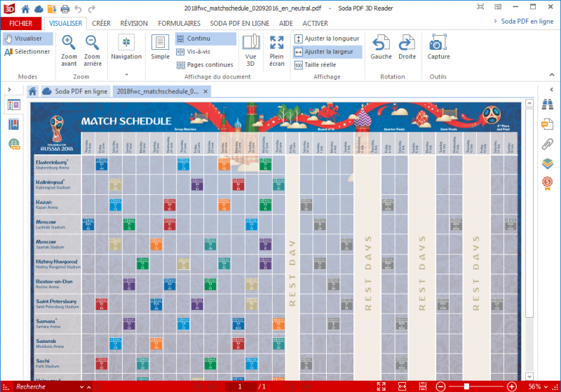Click vertical scrollbar up arrow
The height and width of the screenshot is (392, 561).
tap(529, 103)
